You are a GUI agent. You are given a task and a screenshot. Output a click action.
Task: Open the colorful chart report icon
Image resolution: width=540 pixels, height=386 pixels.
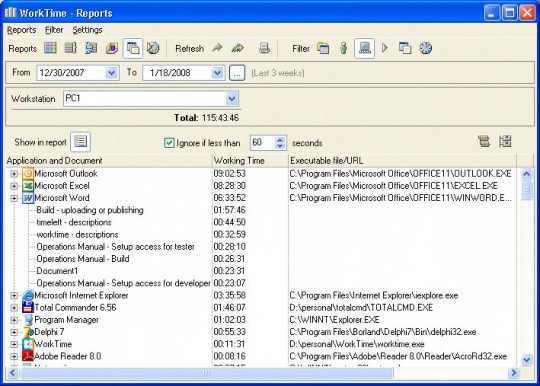[x=112, y=48]
